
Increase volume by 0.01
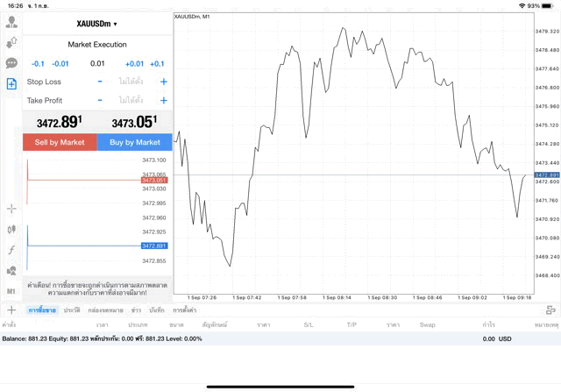coord(134,63)
